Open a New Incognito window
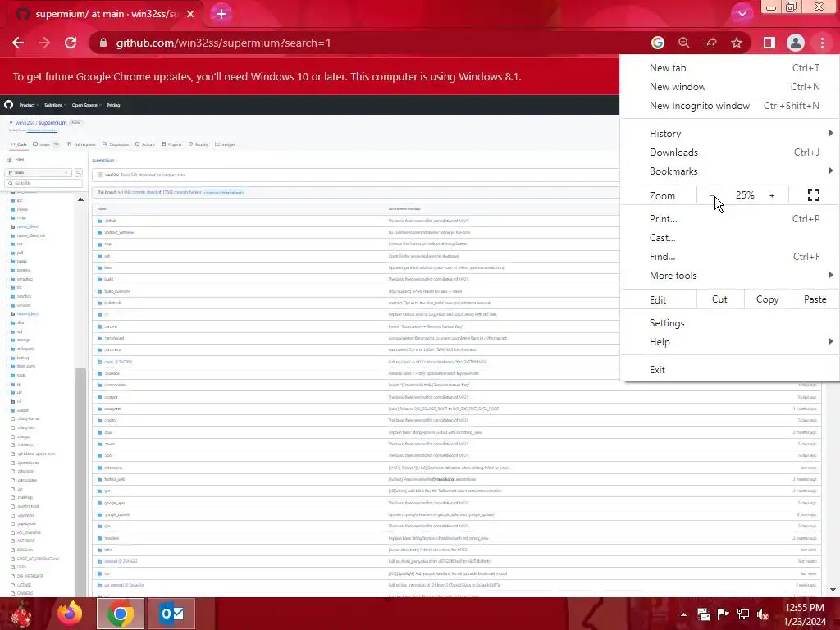 tap(729, 106)
